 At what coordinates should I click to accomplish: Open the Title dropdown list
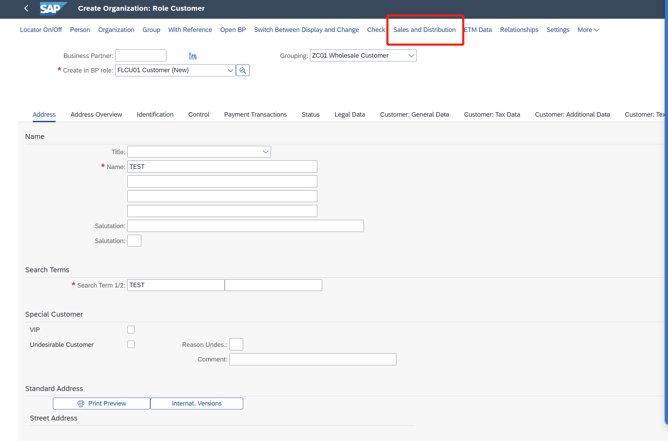265,152
